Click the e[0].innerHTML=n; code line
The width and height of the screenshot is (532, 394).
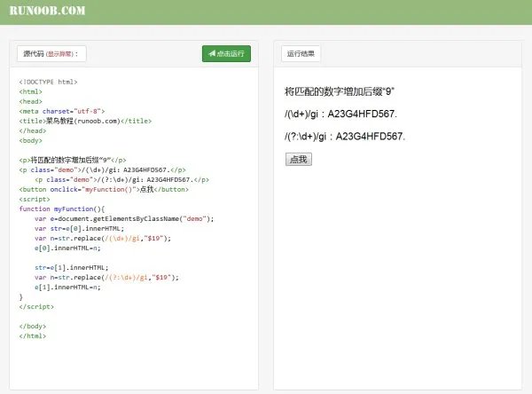tap(67, 248)
